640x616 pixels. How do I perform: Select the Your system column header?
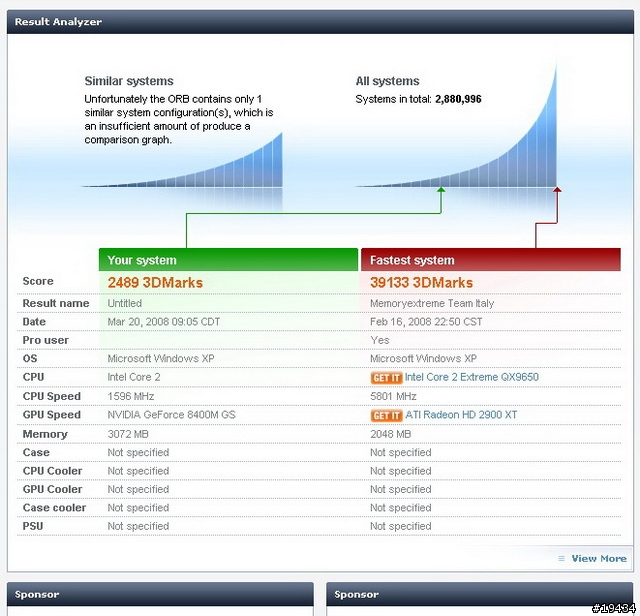pyautogui.click(x=228, y=260)
